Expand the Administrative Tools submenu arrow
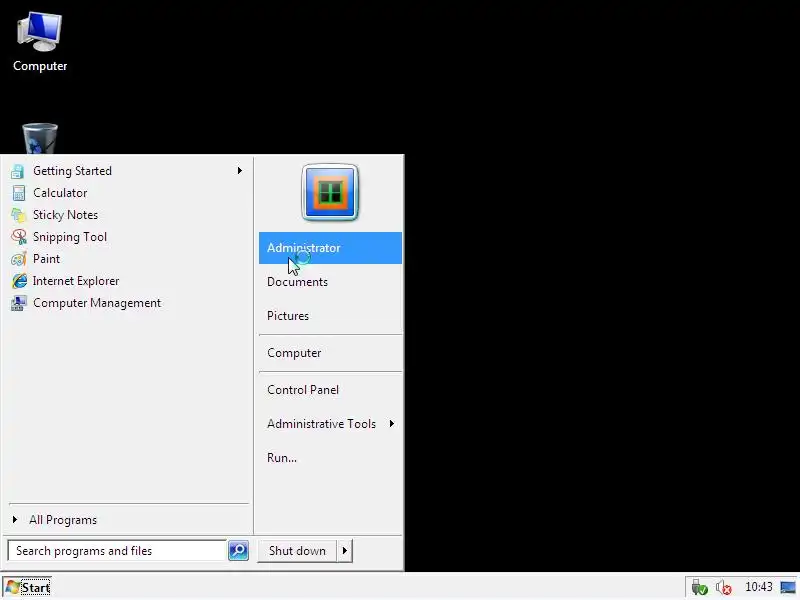This screenshot has width=800, height=600. pos(391,423)
